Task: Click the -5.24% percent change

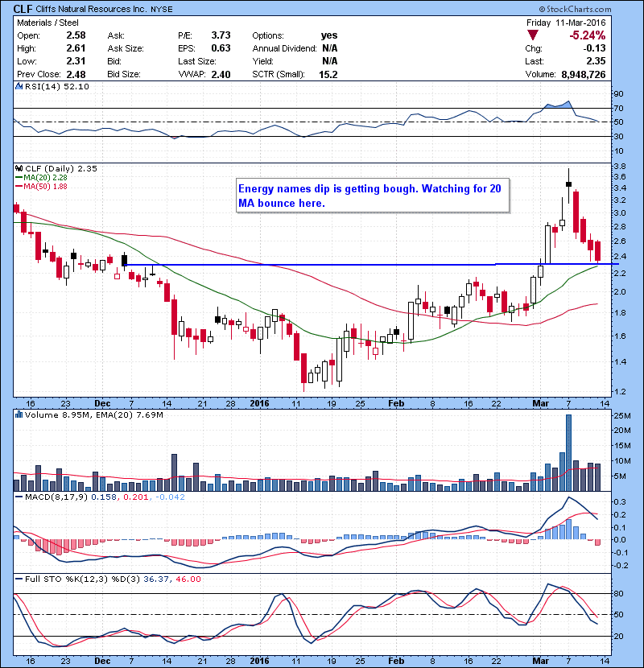Action: click(588, 35)
